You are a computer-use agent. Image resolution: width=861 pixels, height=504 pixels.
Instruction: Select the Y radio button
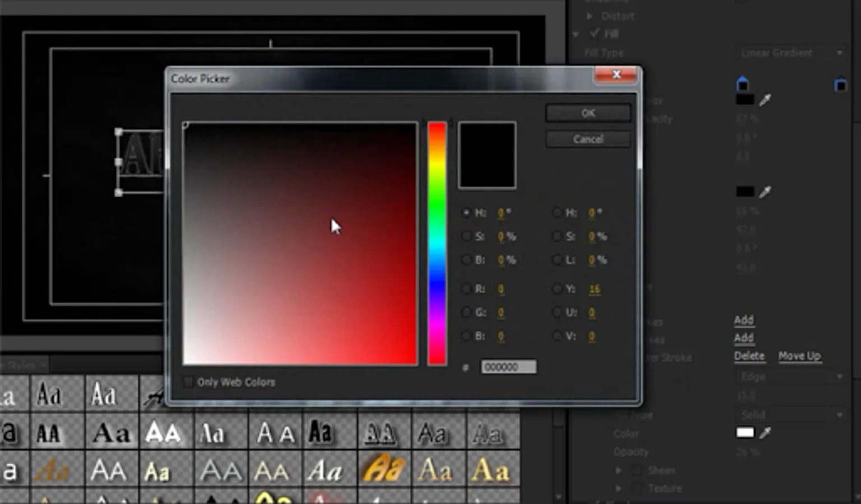pos(557,289)
